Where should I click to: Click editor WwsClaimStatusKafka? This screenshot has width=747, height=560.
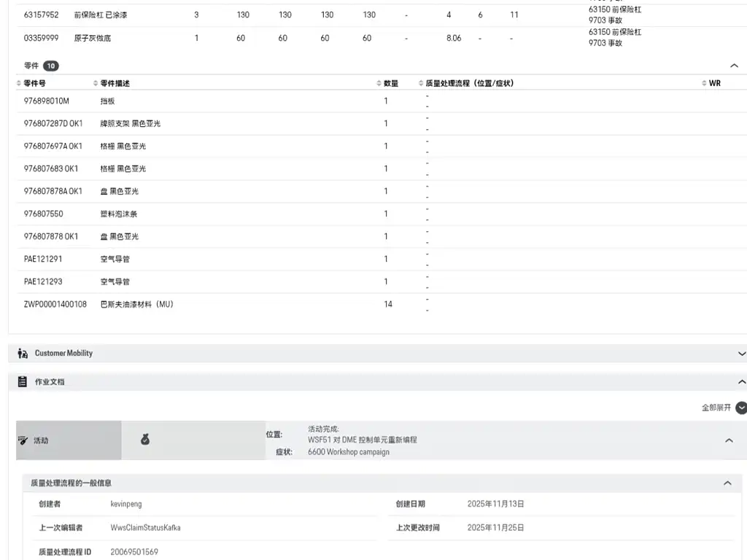[145, 528]
